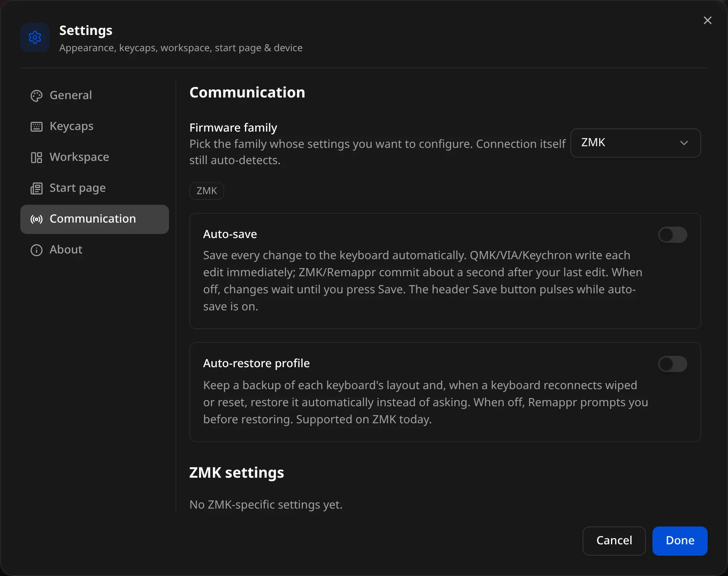Image resolution: width=728 pixels, height=576 pixels.
Task: Turn on Auto-restore profile switch
Action: (x=672, y=364)
